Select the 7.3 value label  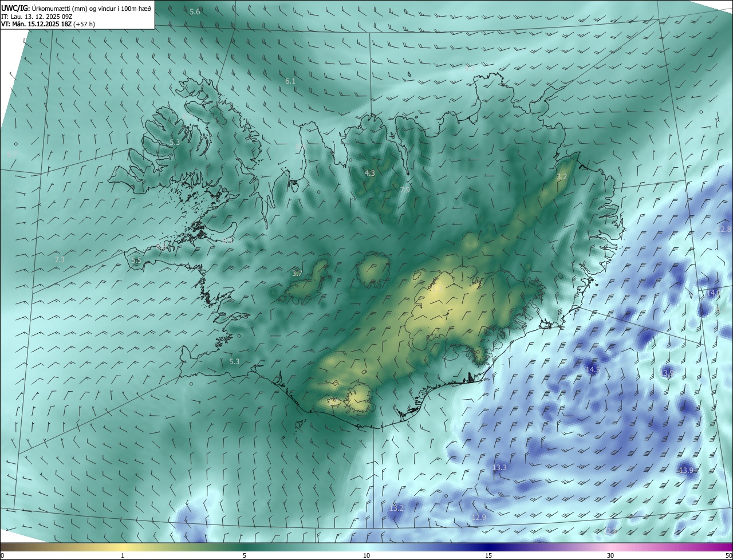(60, 260)
